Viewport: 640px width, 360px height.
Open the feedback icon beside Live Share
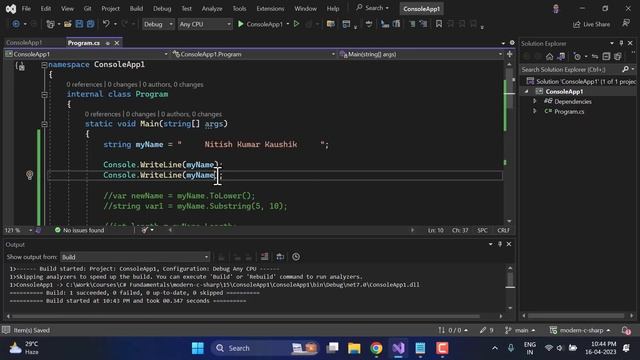point(626,24)
